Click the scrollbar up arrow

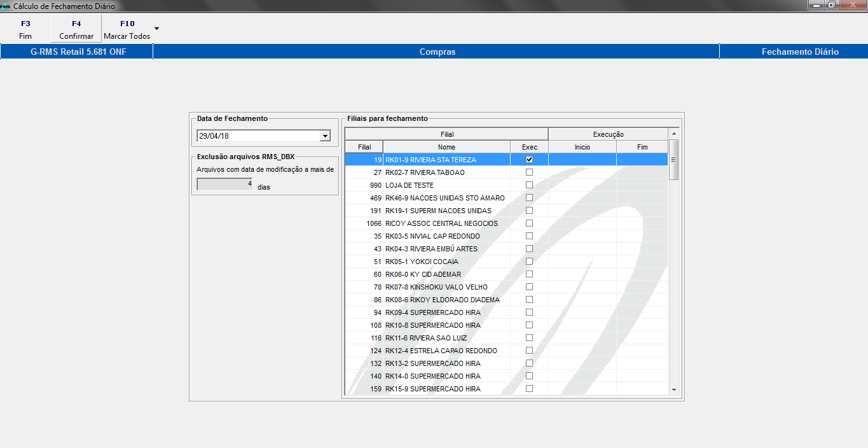click(x=674, y=134)
